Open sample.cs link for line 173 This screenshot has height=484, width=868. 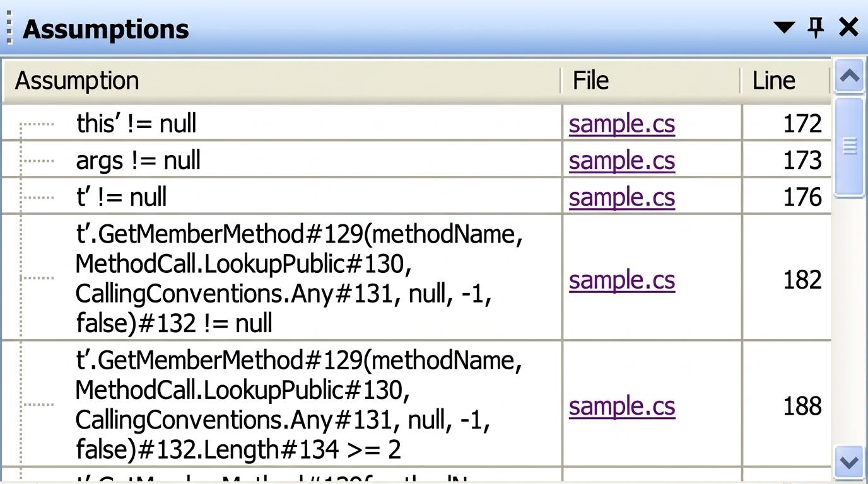(621, 160)
